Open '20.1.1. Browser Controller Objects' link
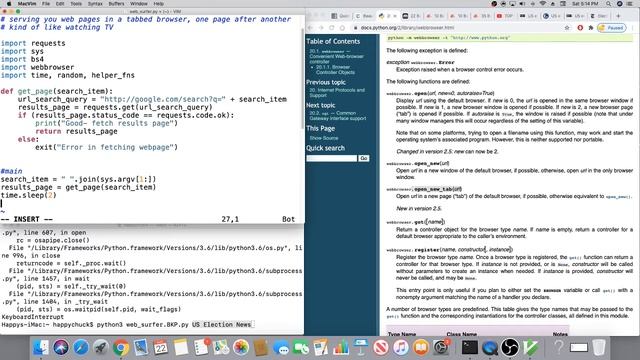This screenshot has width=640, height=360. coord(335,69)
